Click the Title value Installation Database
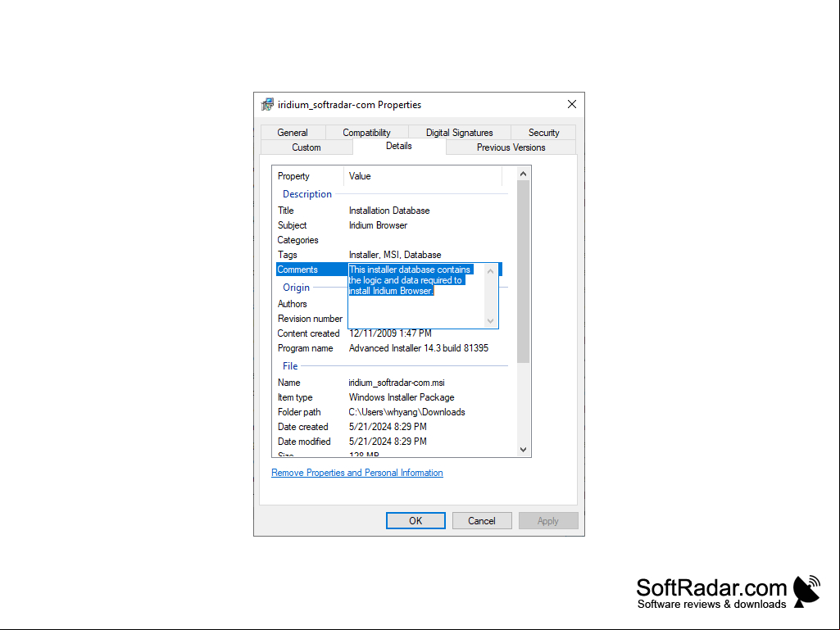Viewport: 840px width, 630px height. 389,211
